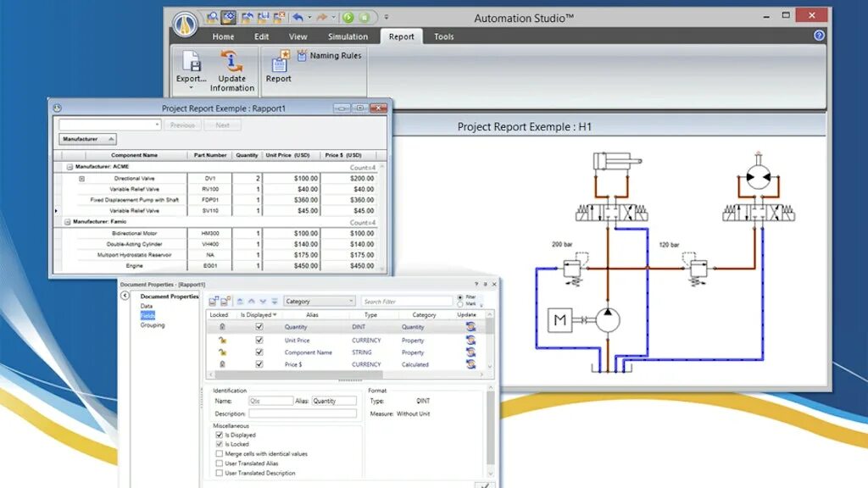Image resolution: width=868 pixels, height=488 pixels.
Task: Click the Update icon for the Price $ row
Action: 470,364
